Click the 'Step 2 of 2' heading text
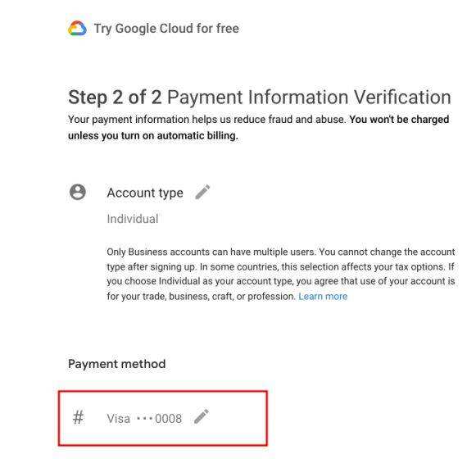Screen dimensions: 476x459 click(x=115, y=98)
